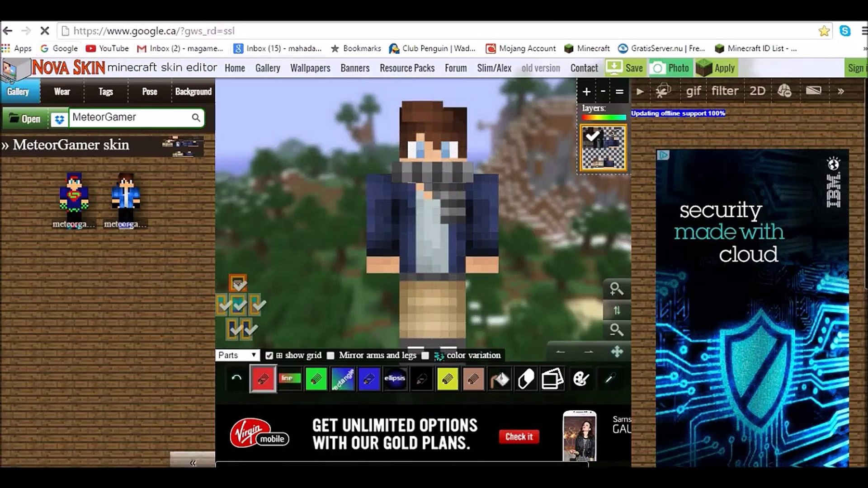
Task: Open Resource Packs menu item
Action: tap(407, 68)
